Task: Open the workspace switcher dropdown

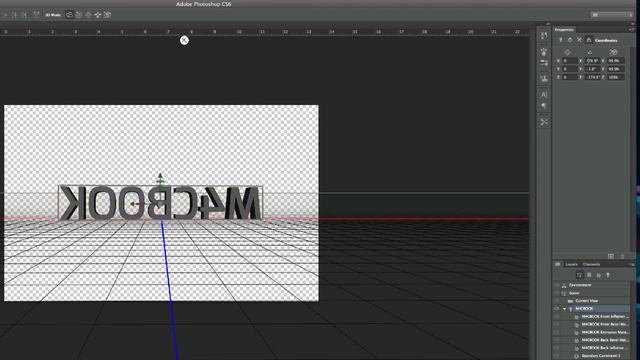Action: [x=612, y=15]
